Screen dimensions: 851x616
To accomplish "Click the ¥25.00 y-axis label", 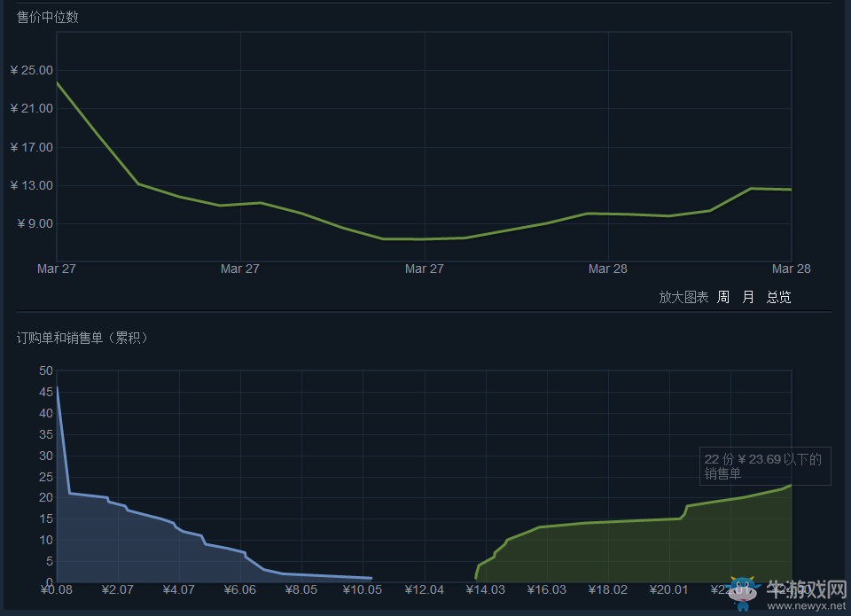I will (32, 70).
